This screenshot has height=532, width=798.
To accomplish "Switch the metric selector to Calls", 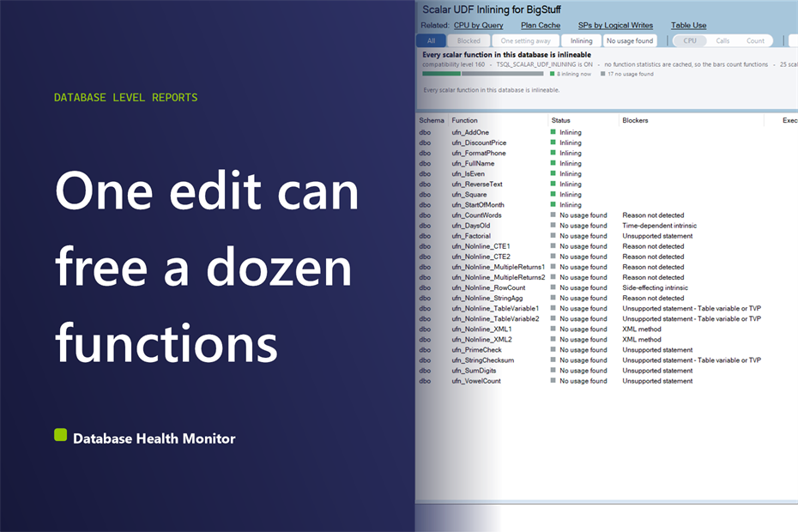I will (722, 40).
